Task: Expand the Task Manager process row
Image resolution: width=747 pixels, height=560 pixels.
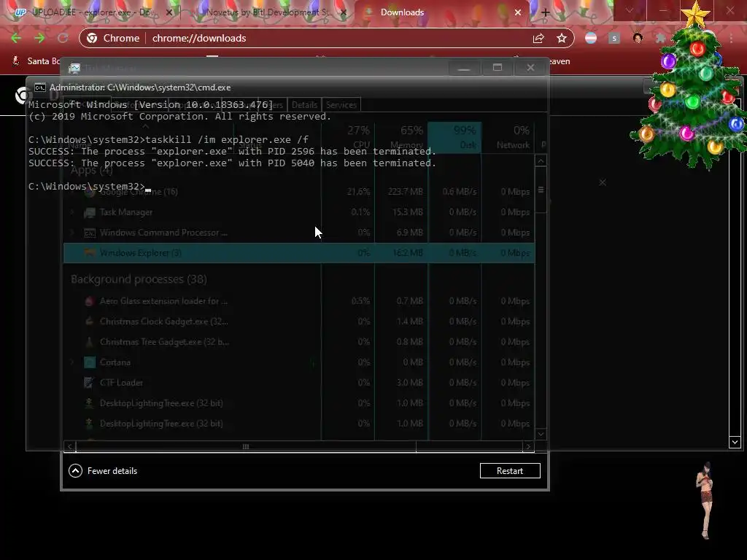Action: (72, 212)
